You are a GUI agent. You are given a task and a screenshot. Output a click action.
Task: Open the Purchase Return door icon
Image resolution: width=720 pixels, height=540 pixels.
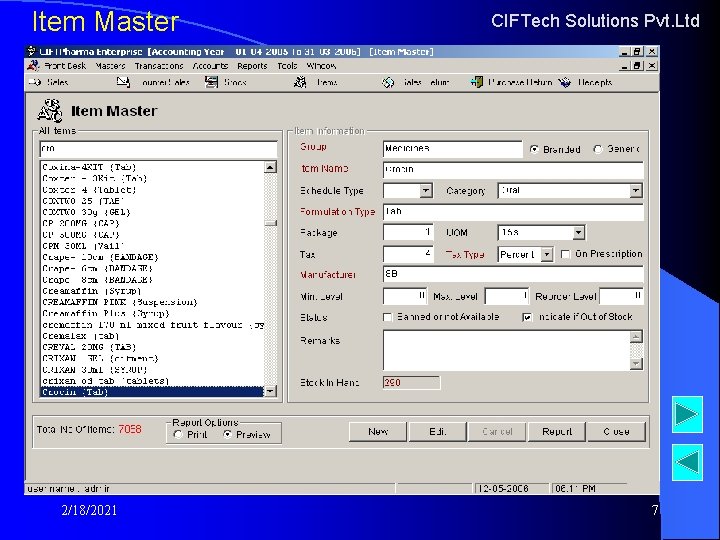(476, 82)
